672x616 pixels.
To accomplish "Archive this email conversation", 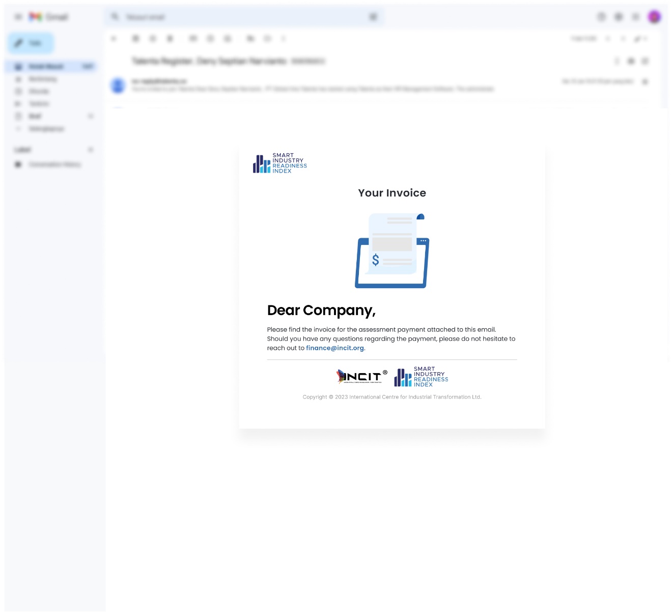I will point(135,39).
